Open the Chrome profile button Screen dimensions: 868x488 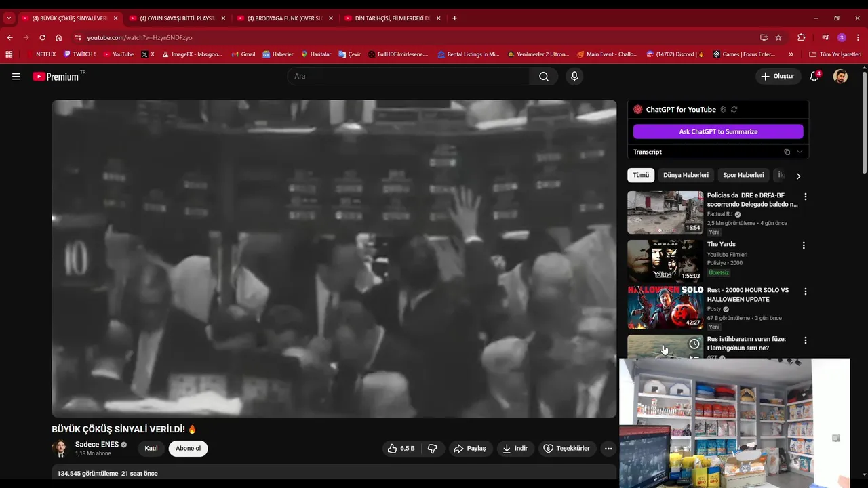pos(842,37)
